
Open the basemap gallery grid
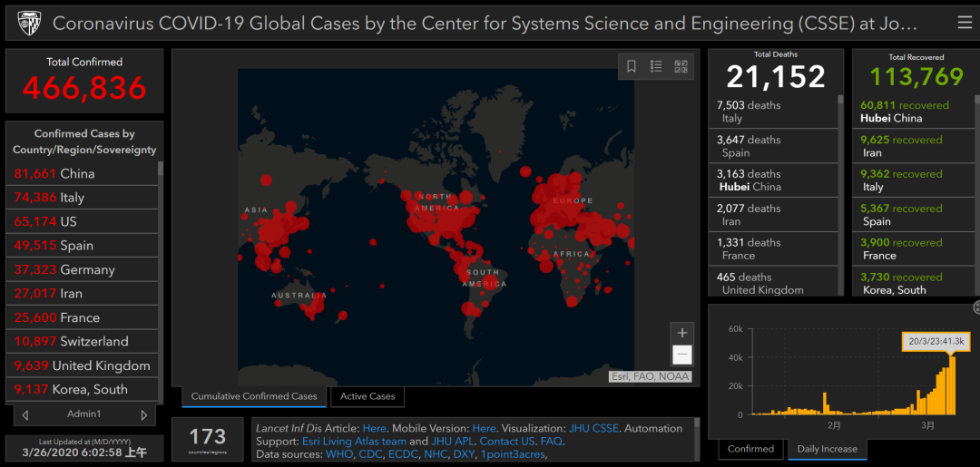point(681,66)
